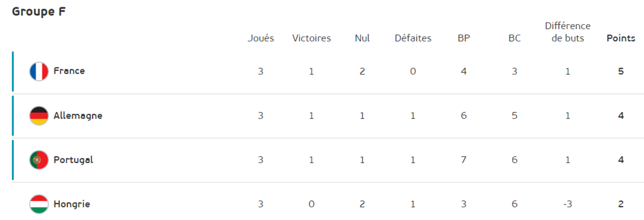This screenshot has height=220, width=644.
Task: Click the Victoires column header
Action: click(x=312, y=38)
